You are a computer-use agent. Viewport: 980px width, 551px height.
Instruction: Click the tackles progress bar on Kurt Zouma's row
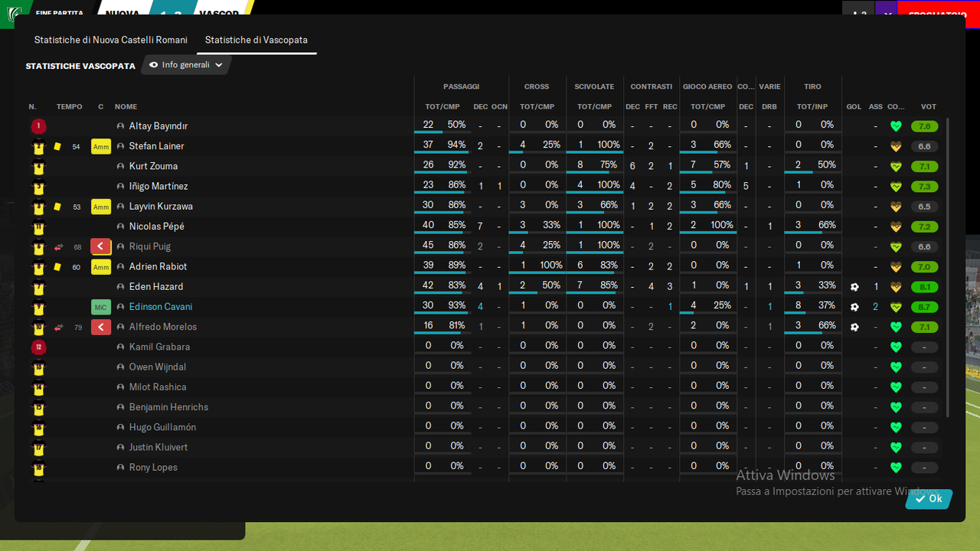click(594, 174)
